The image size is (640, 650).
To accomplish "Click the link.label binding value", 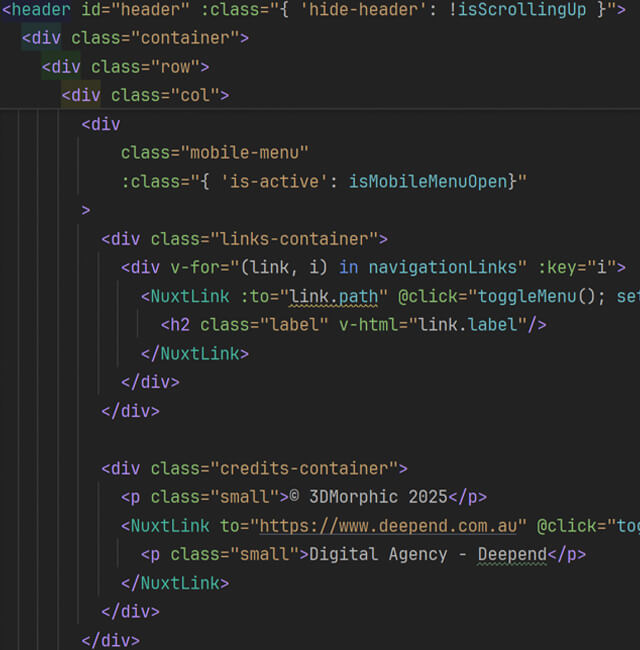I will pyautogui.click(x=468, y=325).
